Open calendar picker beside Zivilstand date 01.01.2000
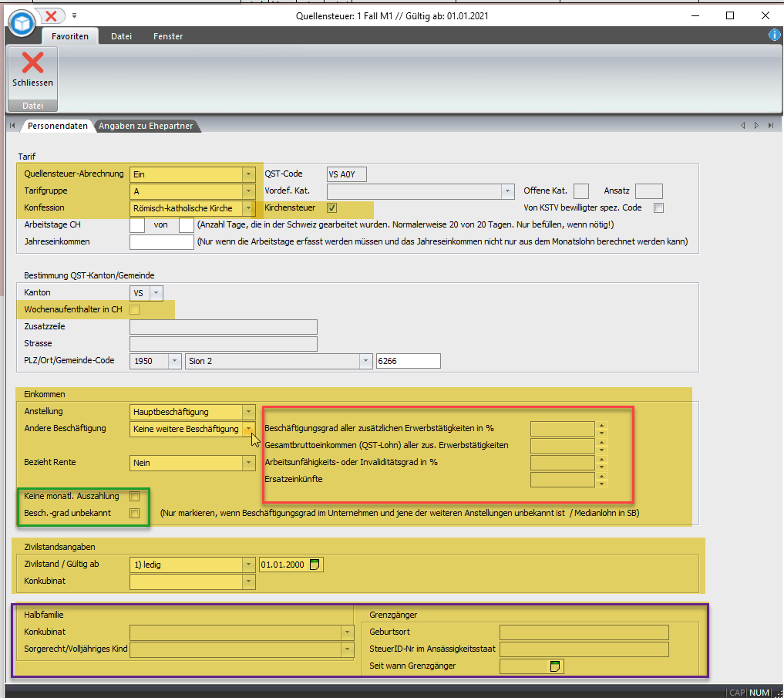The width and height of the screenshot is (784, 698). click(x=314, y=565)
